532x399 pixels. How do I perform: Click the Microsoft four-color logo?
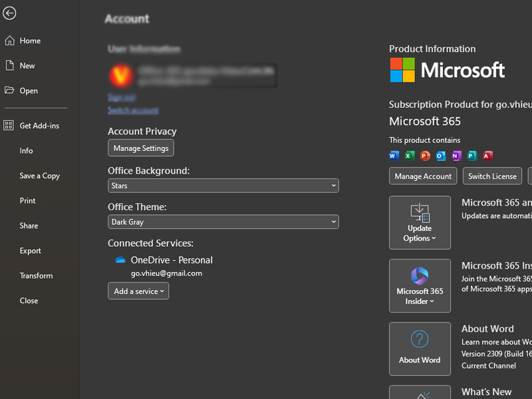point(402,70)
